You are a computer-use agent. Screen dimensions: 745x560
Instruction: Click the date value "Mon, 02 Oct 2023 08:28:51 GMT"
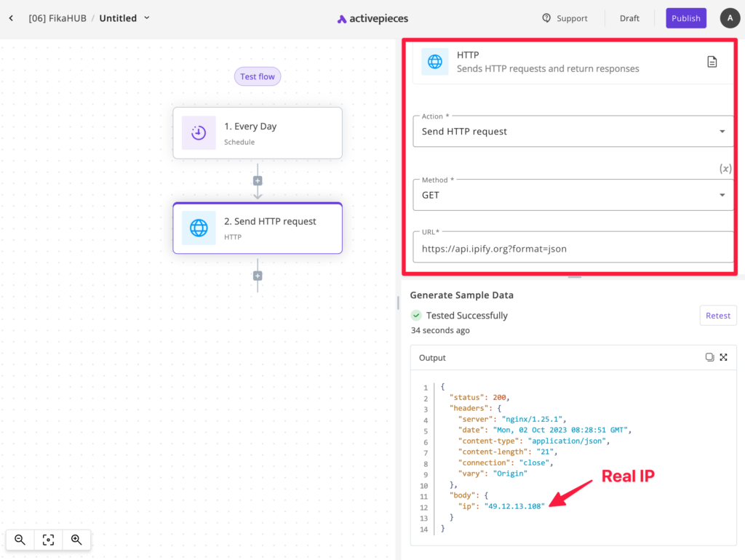click(x=561, y=431)
